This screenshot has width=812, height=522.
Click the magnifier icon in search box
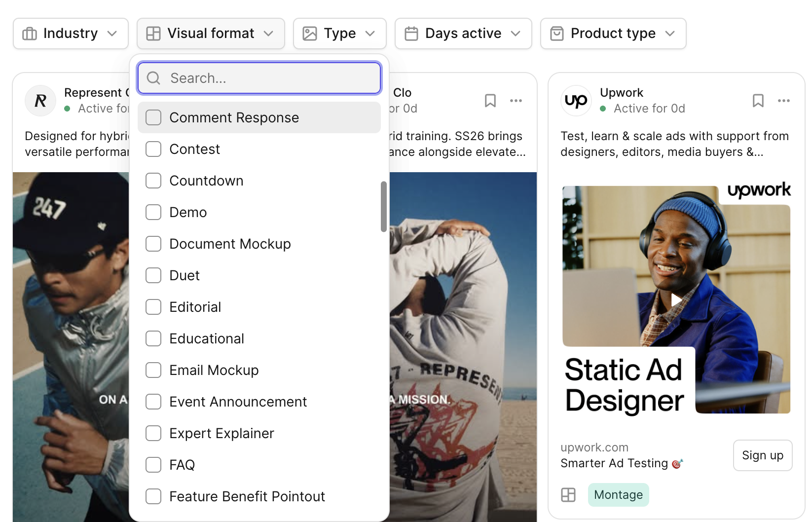pos(153,78)
